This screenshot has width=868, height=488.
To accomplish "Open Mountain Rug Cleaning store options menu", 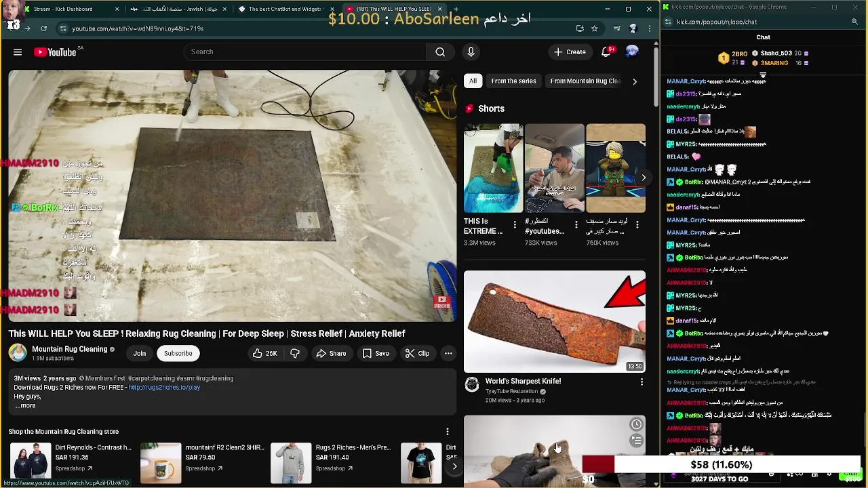I will click(x=447, y=431).
